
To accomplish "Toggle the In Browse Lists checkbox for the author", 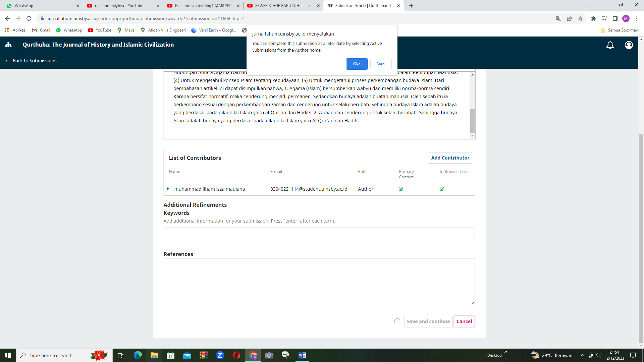I will [x=442, y=189].
